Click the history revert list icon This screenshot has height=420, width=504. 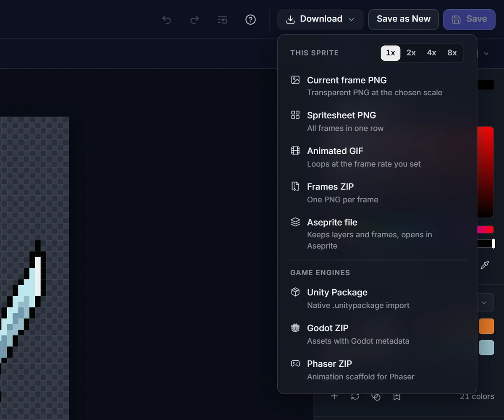223,20
